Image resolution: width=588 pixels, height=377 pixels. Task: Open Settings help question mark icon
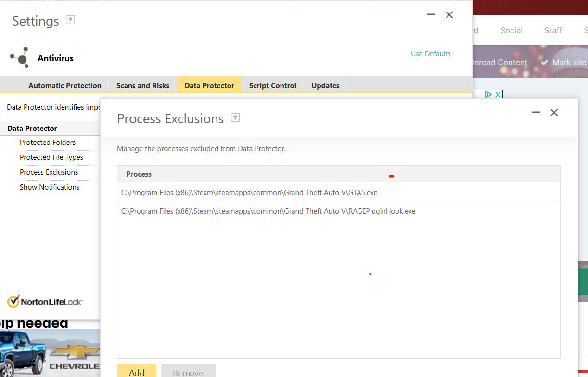point(70,20)
